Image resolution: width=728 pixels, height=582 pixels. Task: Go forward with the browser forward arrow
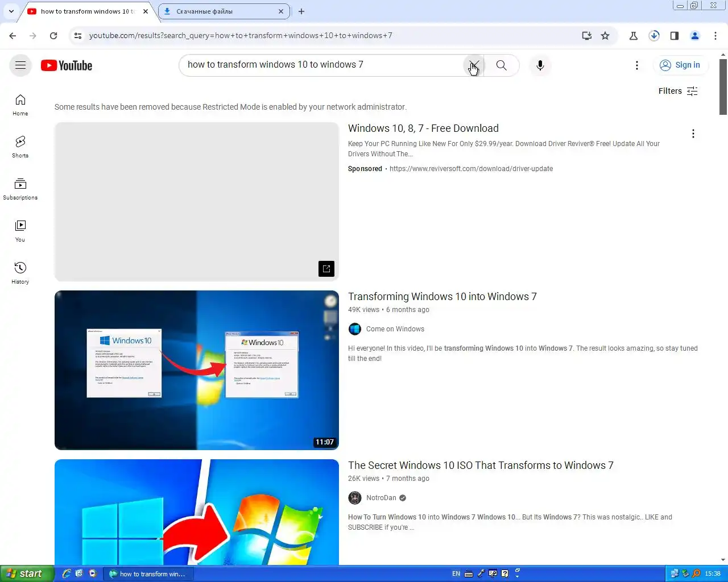point(33,36)
